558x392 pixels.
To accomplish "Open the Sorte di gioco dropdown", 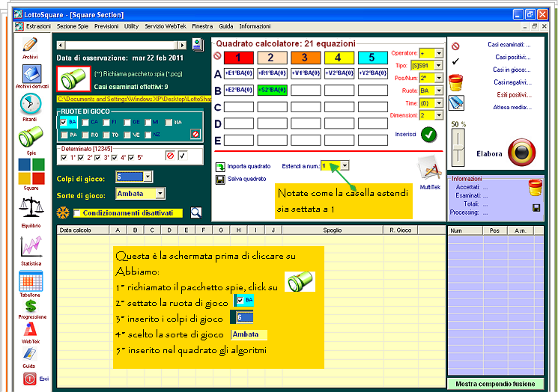I will [x=160, y=193].
